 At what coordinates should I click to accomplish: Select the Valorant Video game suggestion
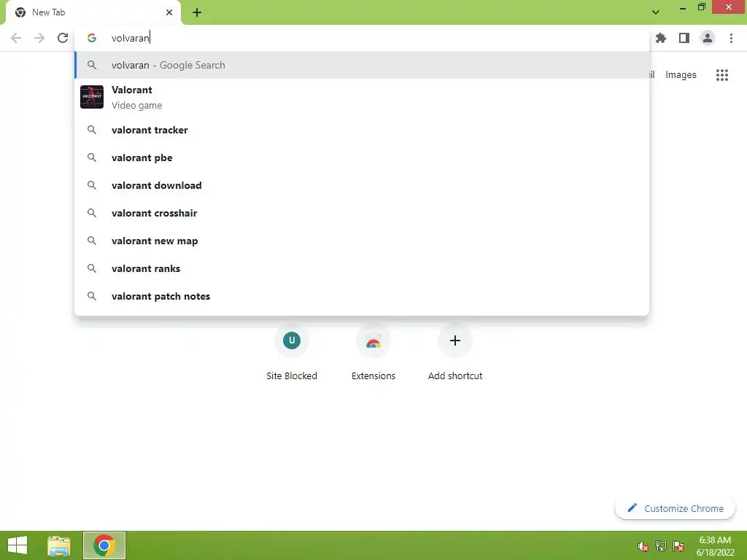tap(362, 97)
